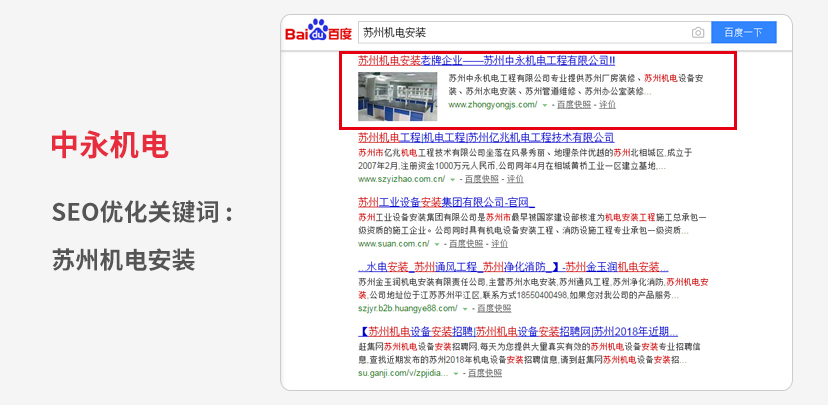
Task: Expand dropdown arrow next to www.zhongyongjs.com
Action: pos(547,105)
